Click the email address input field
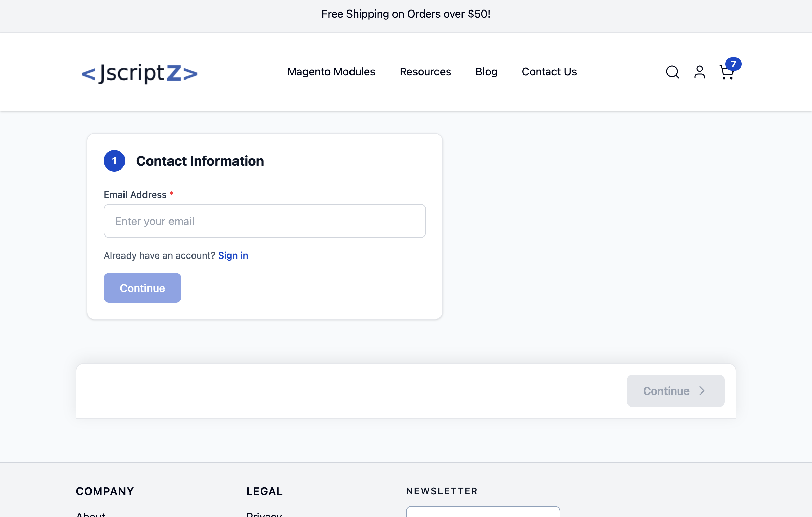Screen dimensions: 812x517 pyautogui.click(x=265, y=221)
